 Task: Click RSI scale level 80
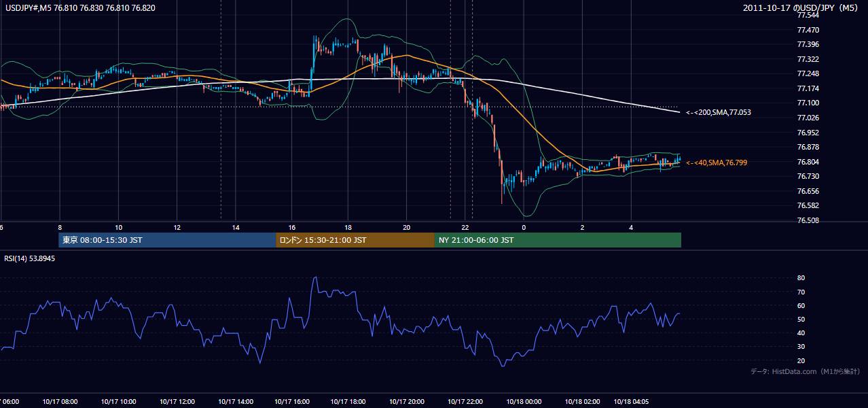click(x=801, y=278)
